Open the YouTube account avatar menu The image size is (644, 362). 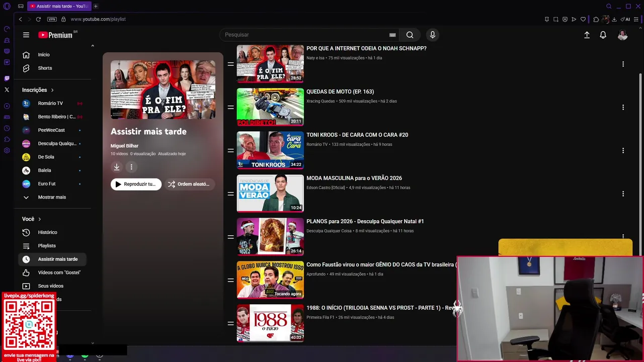click(622, 35)
